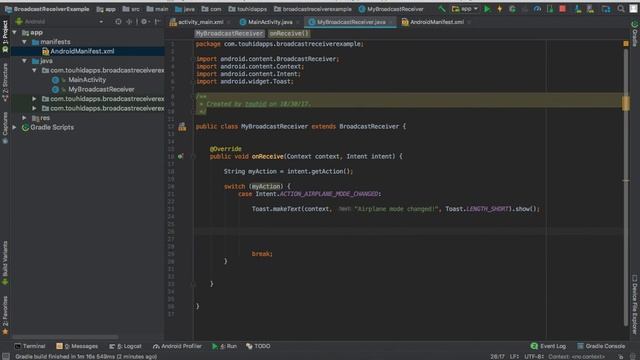Click the collapse all icon in Project panel

(129, 22)
